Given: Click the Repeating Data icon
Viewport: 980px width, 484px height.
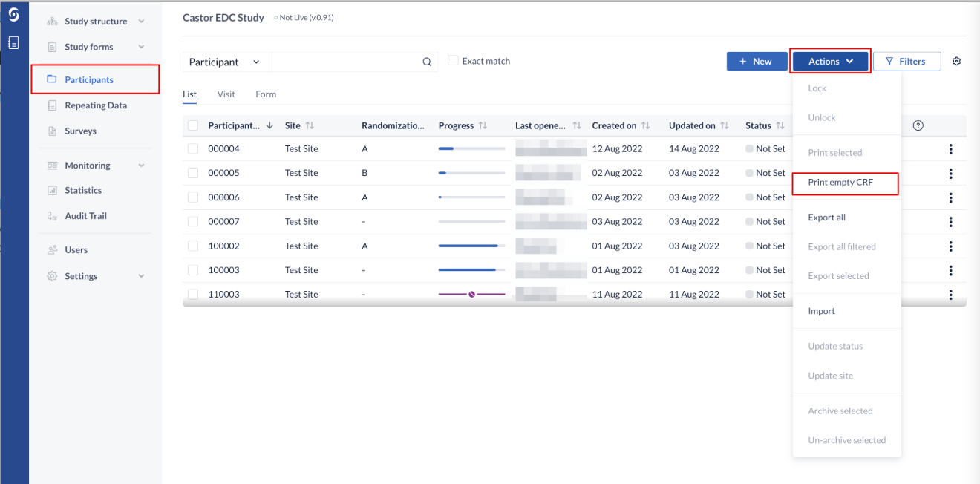Looking at the screenshot, I should (52, 105).
